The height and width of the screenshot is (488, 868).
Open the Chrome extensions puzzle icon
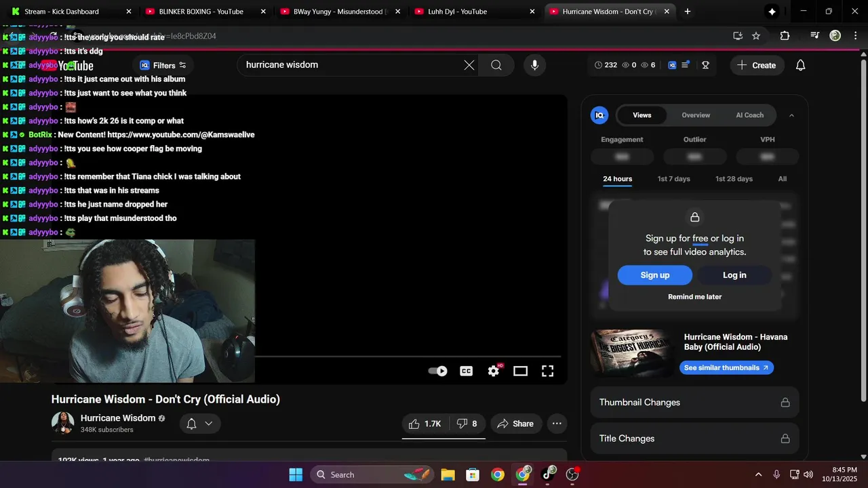point(785,36)
